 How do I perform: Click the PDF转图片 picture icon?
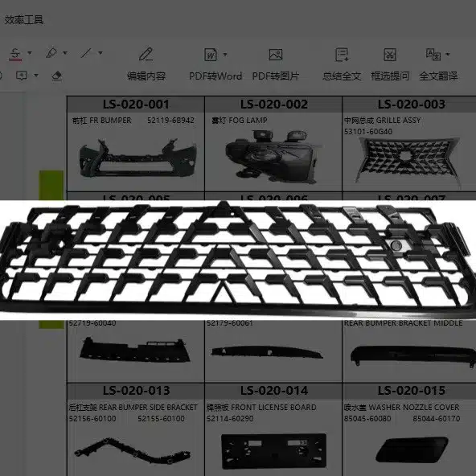276,55
